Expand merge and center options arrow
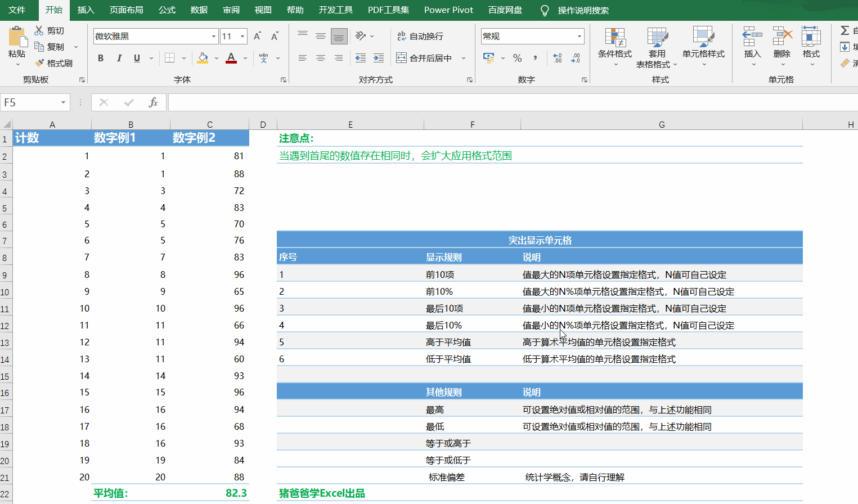The height and width of the screenshot is (504, 858). click(464, 58)
